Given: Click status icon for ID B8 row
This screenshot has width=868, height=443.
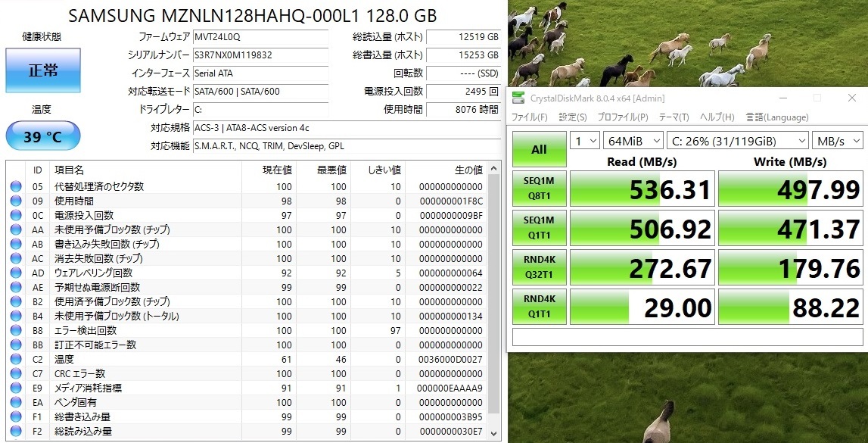Looking at the screenshot, I should pyautogui.click(x=15, y=331).
